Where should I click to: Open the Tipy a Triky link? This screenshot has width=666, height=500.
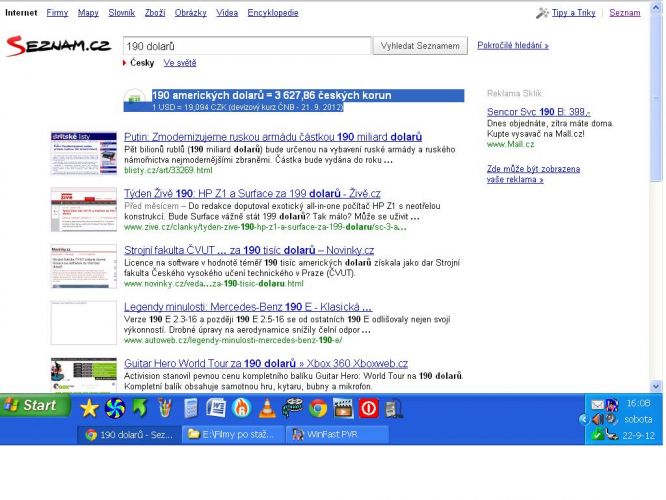click(573, 13)
